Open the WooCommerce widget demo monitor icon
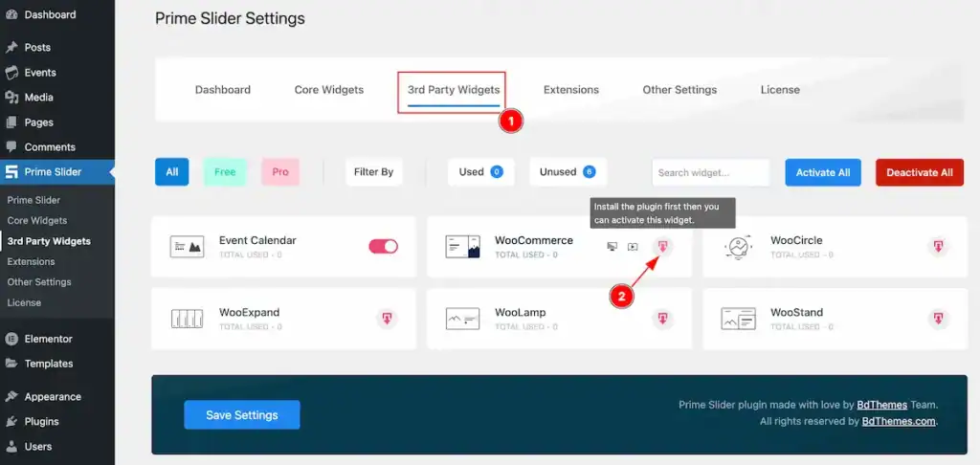980x465 pixels. pos(612,247)
